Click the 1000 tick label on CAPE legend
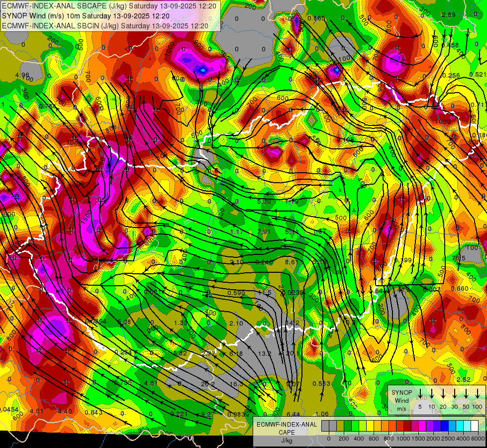 pyautogui.click(x=403, y=439)
